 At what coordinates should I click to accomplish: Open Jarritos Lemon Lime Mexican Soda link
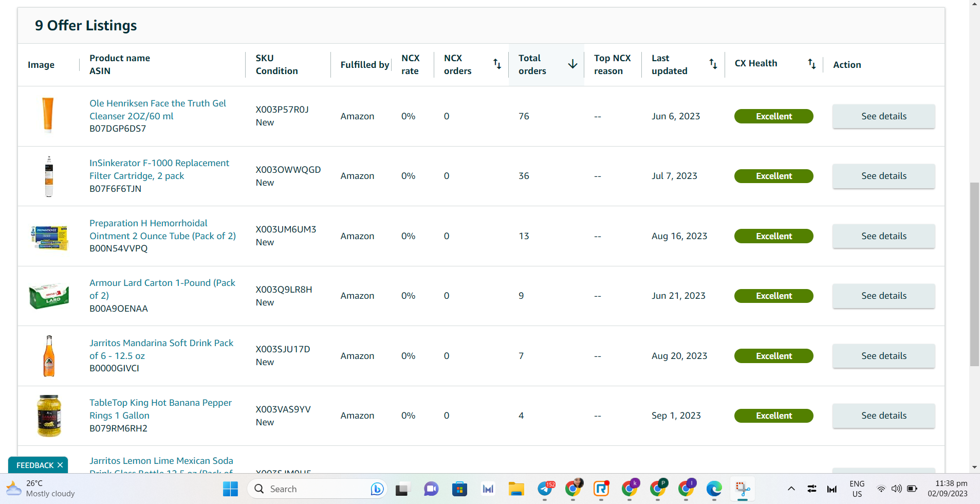click(x=161, y=464)
